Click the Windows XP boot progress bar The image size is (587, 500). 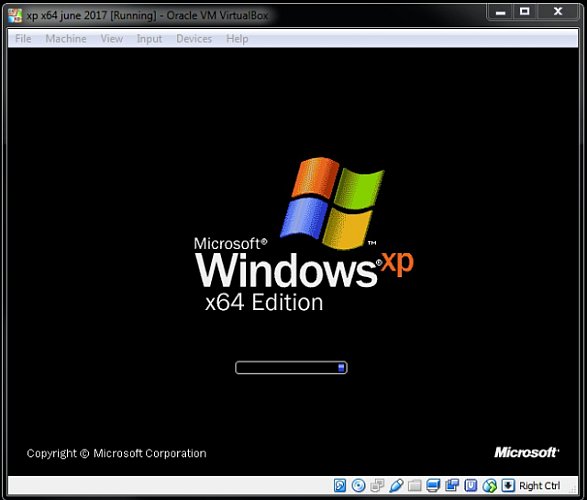click(291, 368)
